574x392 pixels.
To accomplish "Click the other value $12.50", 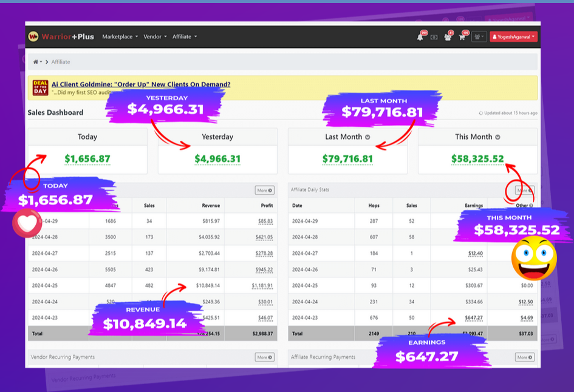I will (x=525, y=302).
